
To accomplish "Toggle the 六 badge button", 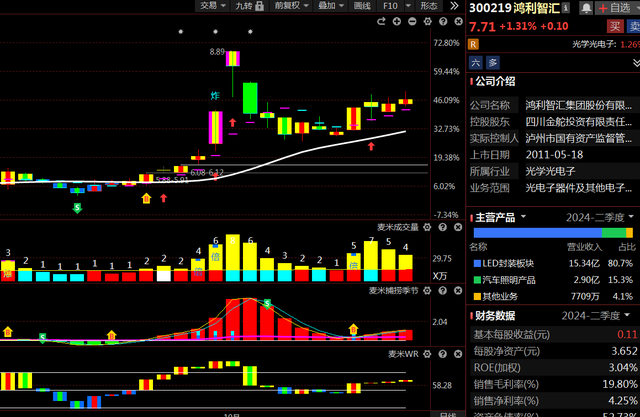I will click(476, 62).
